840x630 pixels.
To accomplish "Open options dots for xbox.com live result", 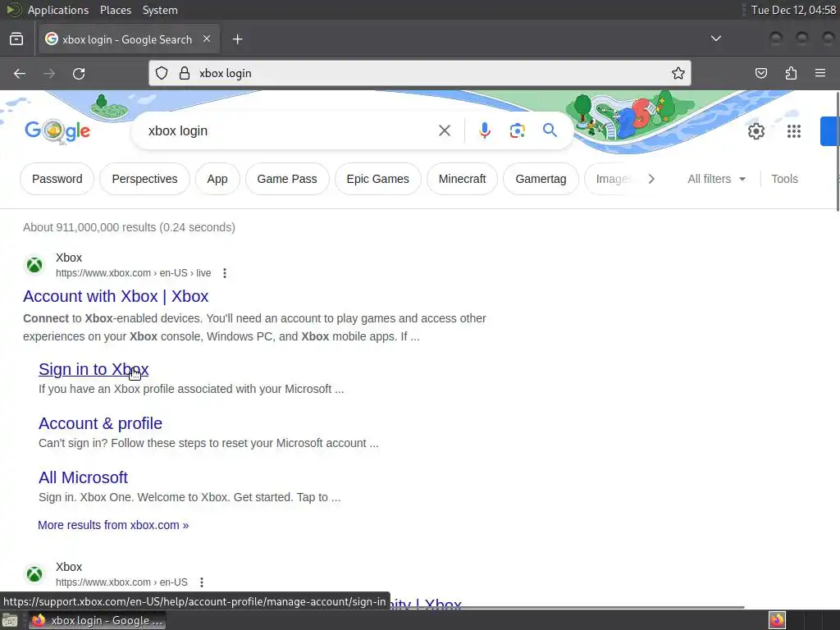I will tap(225, 273).
